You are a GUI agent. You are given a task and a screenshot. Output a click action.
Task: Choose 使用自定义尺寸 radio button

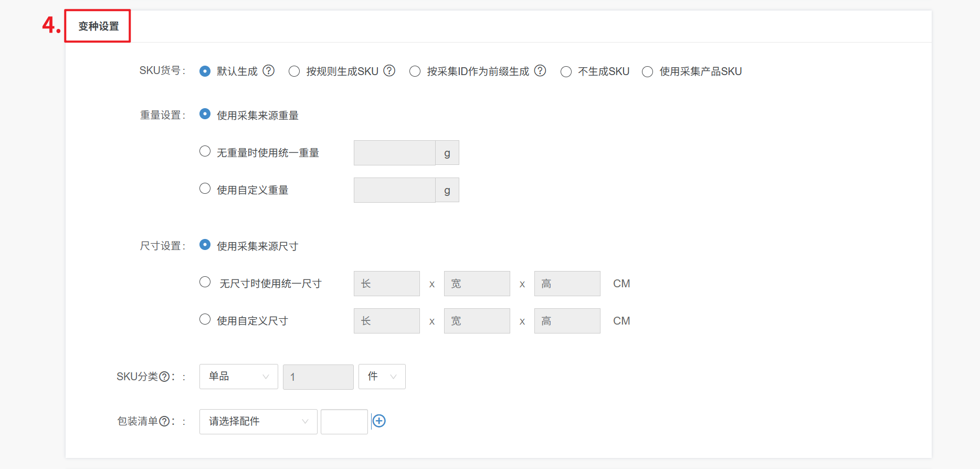[x=205, y=319]
